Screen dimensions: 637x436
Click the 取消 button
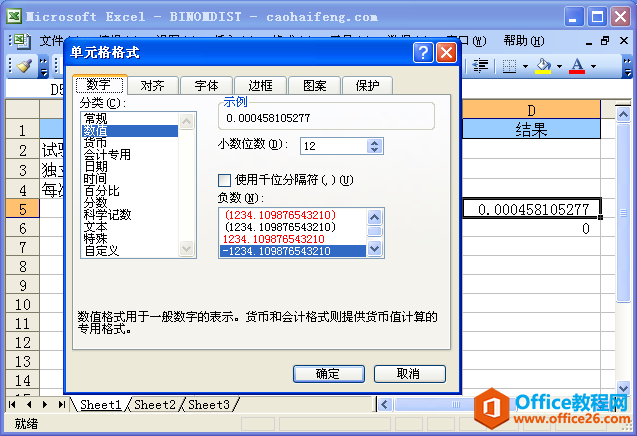click(x=409, y=374)
